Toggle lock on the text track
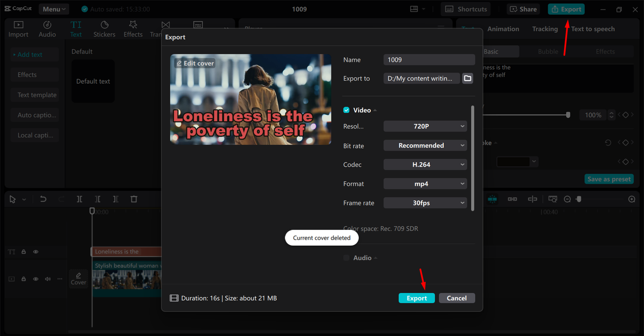Image resolution: width=644 pixels, height=336 pixels. (x=24, y=252)
